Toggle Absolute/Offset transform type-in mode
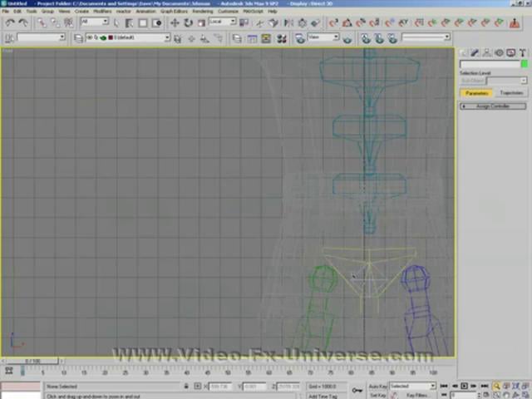Image resolution: width=532 pixels, height=399 pixels. point(198,386)
